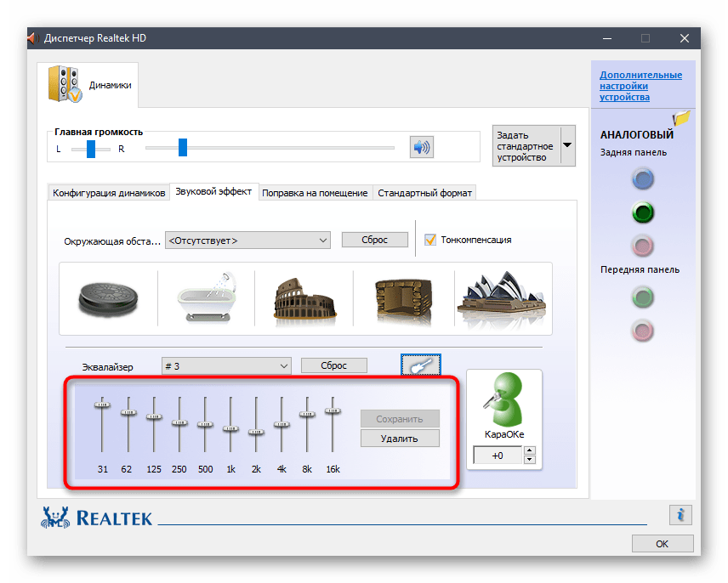Open the Окружающая обстановка dropdown
This screenshot has height=583, width=728.
[x=247, y=241]
